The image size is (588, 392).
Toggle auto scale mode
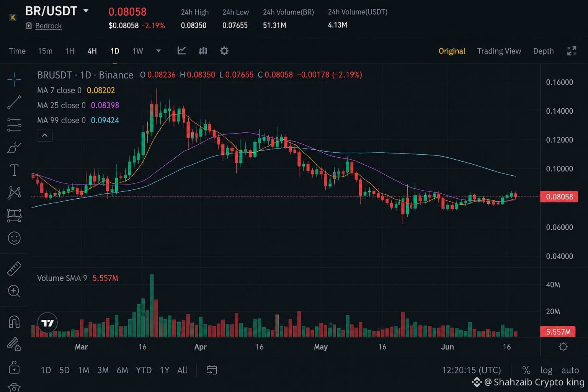coord(570,370)
